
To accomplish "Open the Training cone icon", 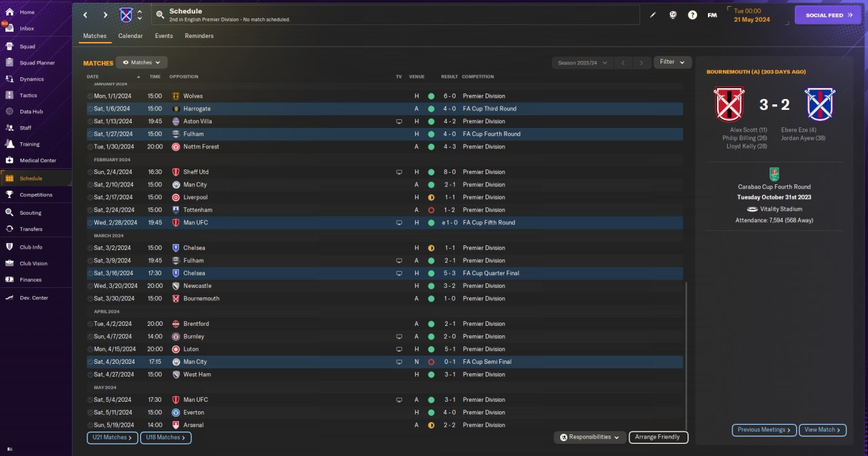I will [9, 144].
